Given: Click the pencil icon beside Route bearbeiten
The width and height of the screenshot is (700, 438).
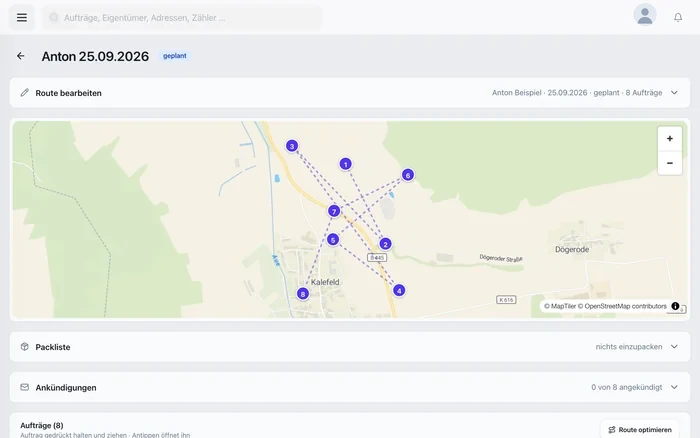Looking at the screenshot, I should click(x=25, y=92).
